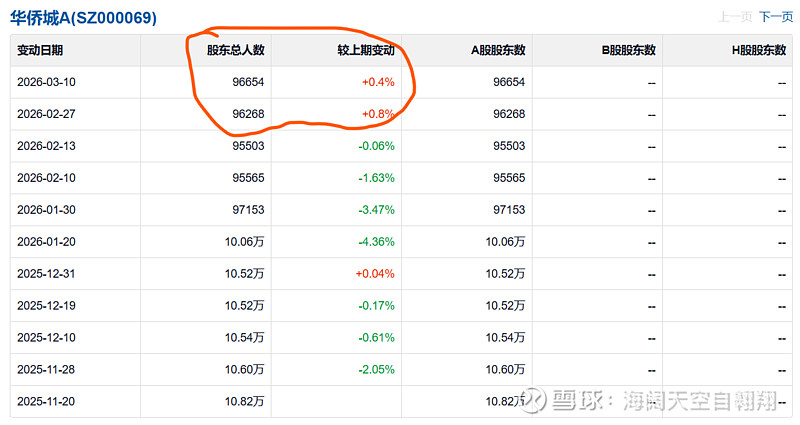Select total shareholders 97153 in 2026-01-30 row
Viewport: 800px width, 425px height.
tap(248, 210)
